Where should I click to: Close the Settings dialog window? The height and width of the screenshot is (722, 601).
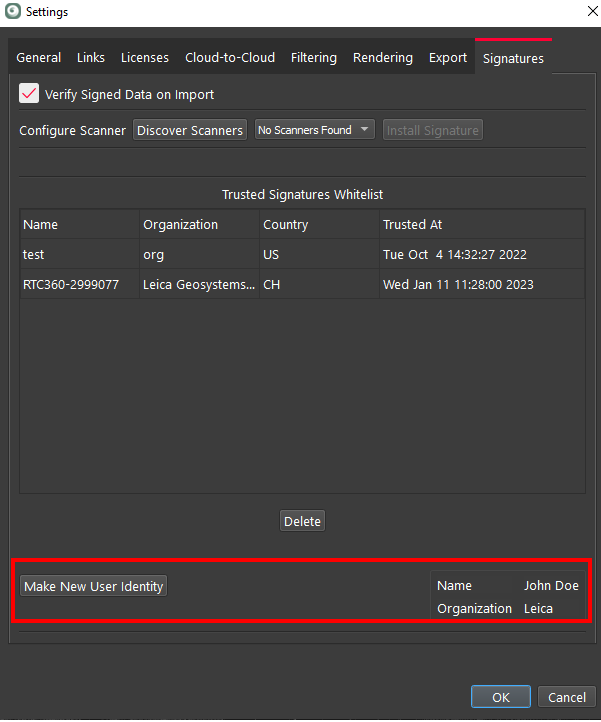point(580,12)
